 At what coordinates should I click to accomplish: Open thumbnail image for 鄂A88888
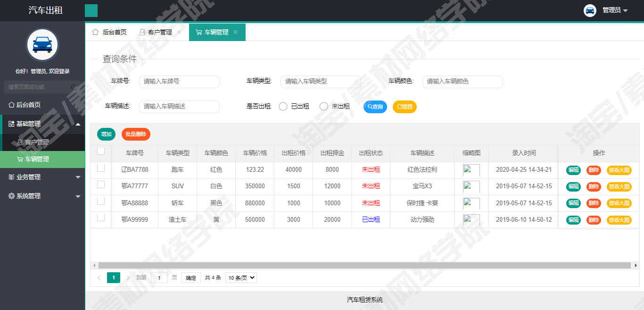(471, 203)
